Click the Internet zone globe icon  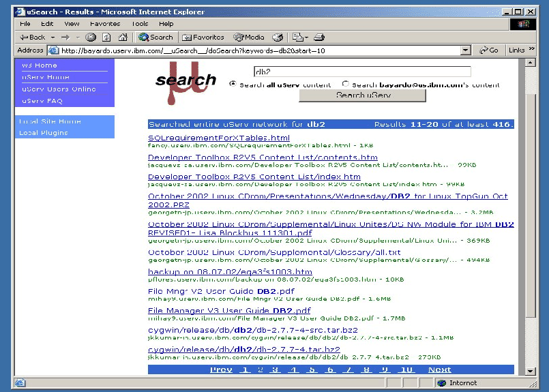(442, 383)
